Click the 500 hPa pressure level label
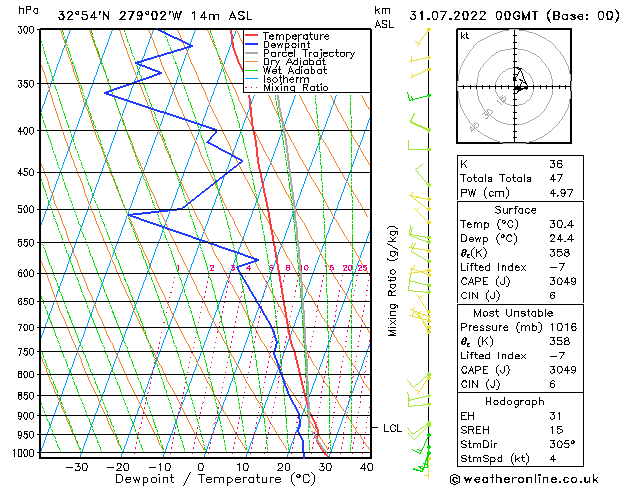The image size is (629, 486). pyautogui.click(x=26, y=209)
